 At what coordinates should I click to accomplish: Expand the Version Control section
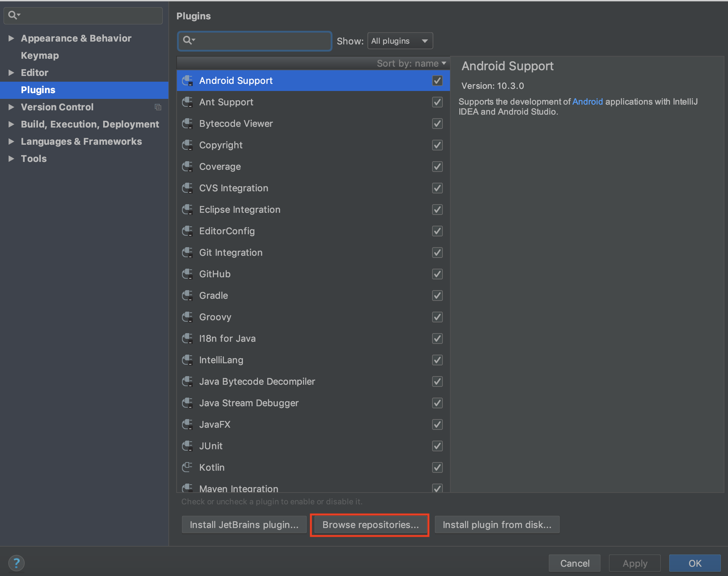point(11,107)
